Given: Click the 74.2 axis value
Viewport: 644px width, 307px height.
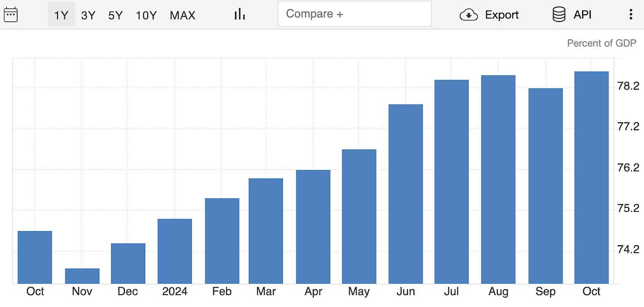Looking at the screenshot, I should [x=629, y=250].
